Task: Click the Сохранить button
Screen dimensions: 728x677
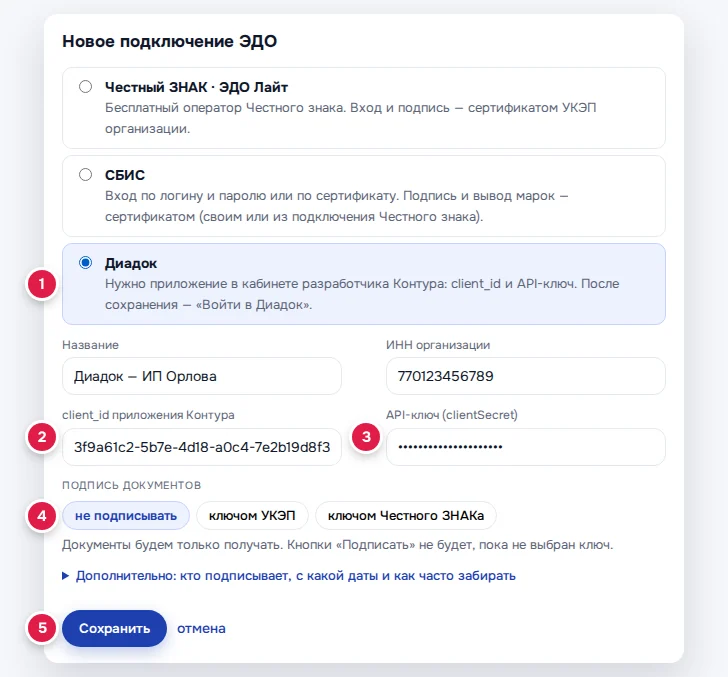Action: (114, 628)
